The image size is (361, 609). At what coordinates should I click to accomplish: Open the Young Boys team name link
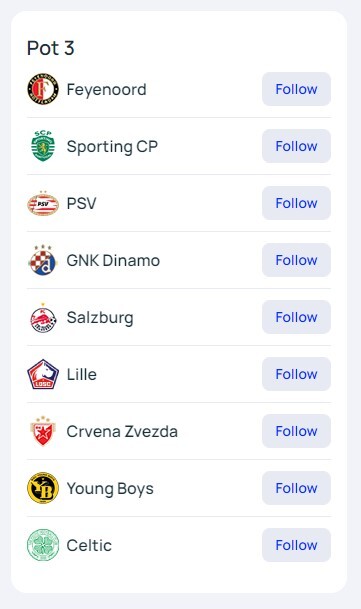[110, 489]
